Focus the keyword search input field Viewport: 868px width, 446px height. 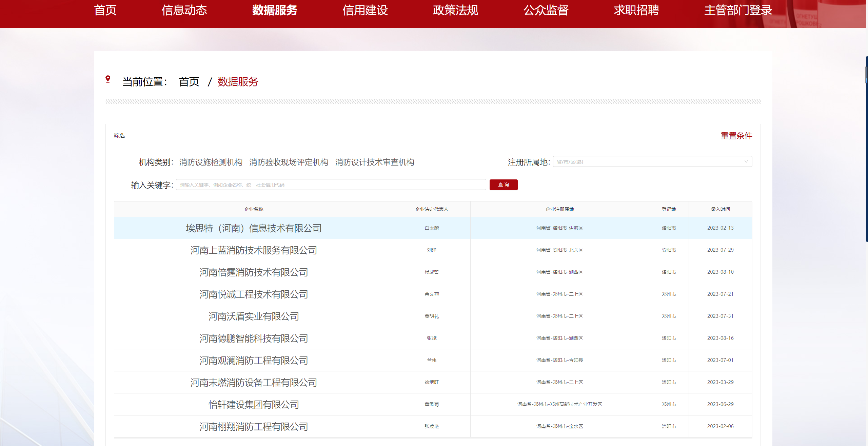pyautogui.click(x=331, y=185)
